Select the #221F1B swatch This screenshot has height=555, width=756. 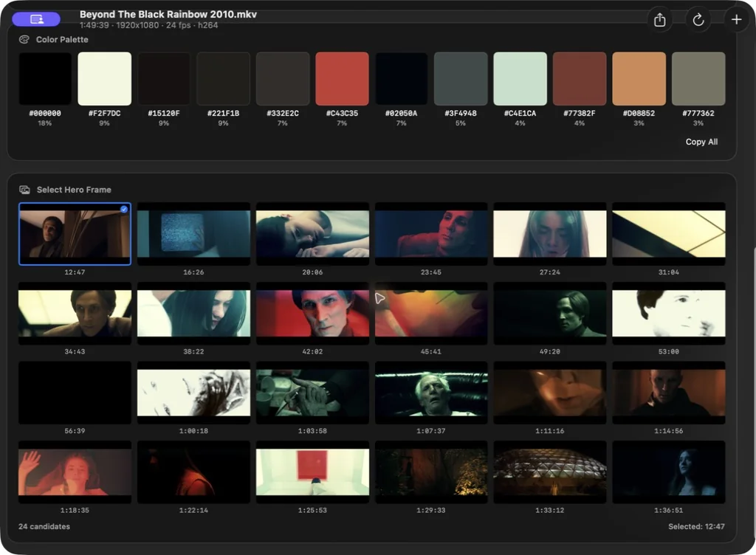[223, 78]
